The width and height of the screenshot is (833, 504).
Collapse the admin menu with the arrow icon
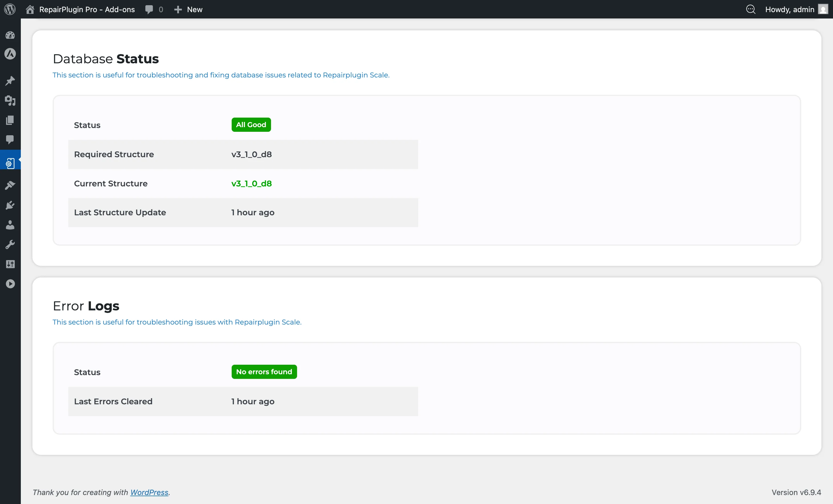click(10, 283)
